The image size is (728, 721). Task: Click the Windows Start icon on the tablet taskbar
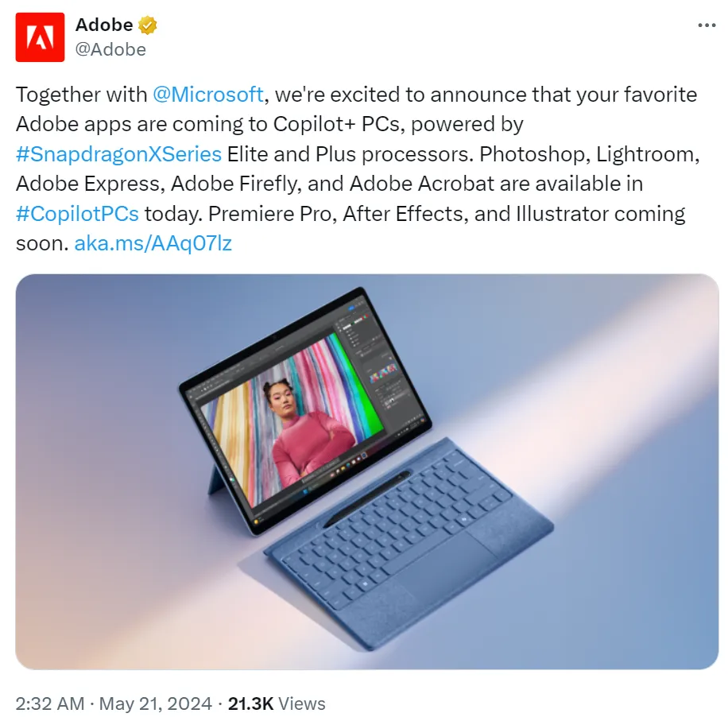click(x=305, y=492)
